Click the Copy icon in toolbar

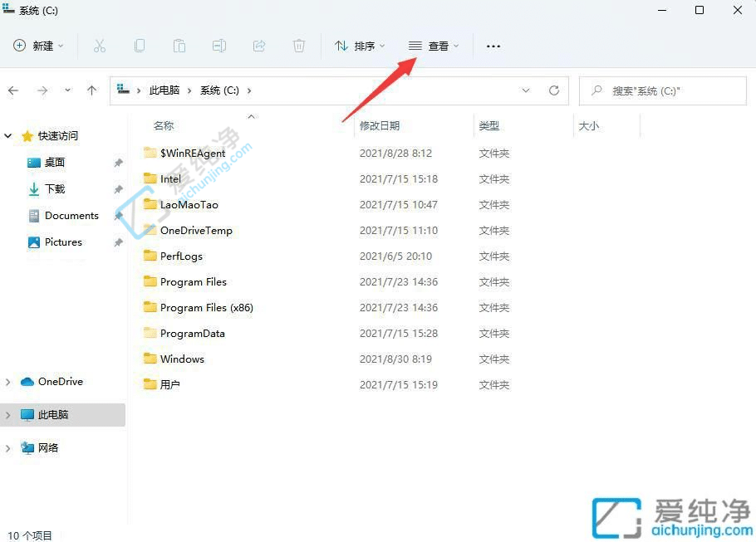pyautogui.click(x=140, y=46)
